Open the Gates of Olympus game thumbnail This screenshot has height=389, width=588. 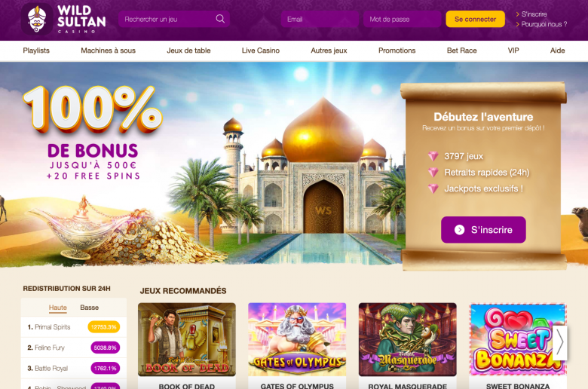pyautogui.click(x=297, y=339)
